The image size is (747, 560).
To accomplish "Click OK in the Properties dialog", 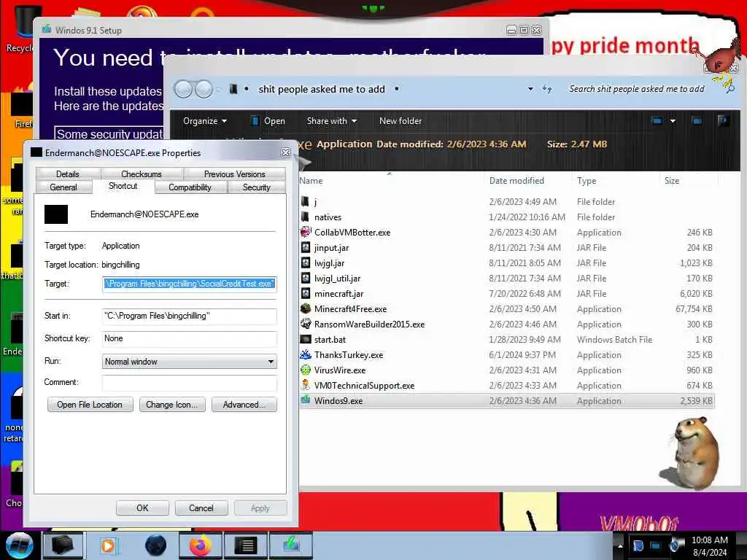I will (142, 508).
